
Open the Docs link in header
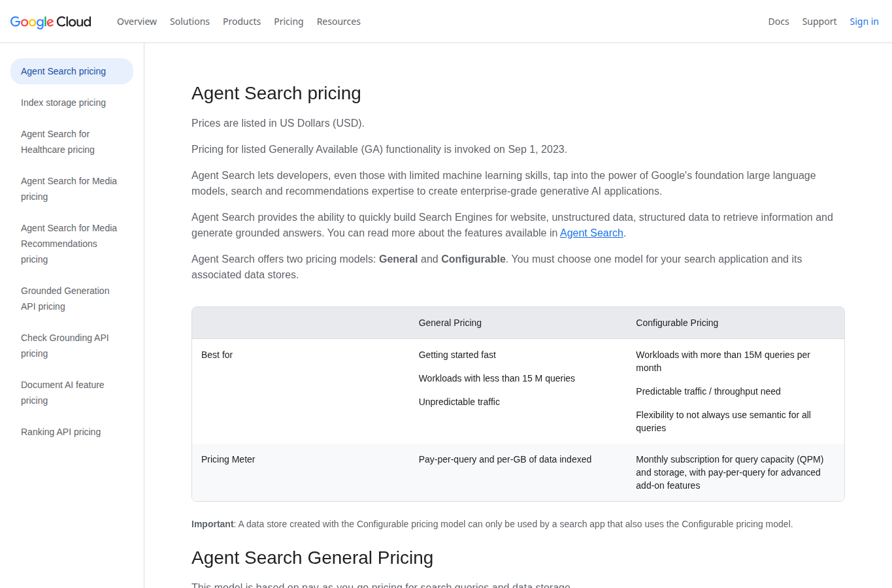click(x=778, y=22)
